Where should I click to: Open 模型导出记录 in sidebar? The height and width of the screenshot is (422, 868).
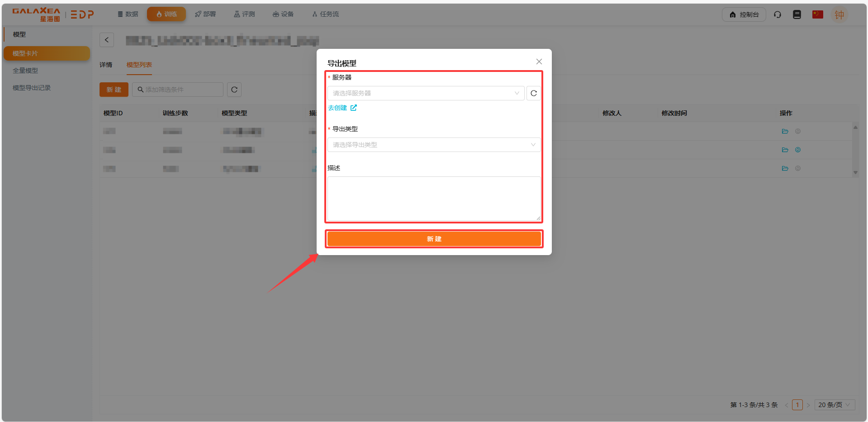click(32, 88)
